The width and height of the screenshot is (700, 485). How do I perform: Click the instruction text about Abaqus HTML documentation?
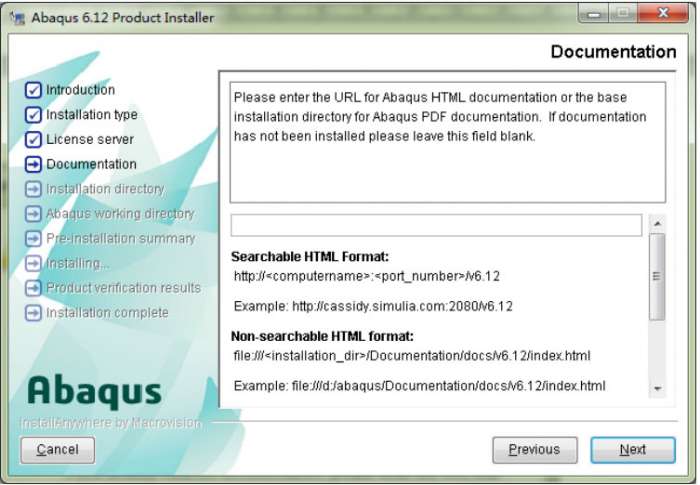click(440, 117)
